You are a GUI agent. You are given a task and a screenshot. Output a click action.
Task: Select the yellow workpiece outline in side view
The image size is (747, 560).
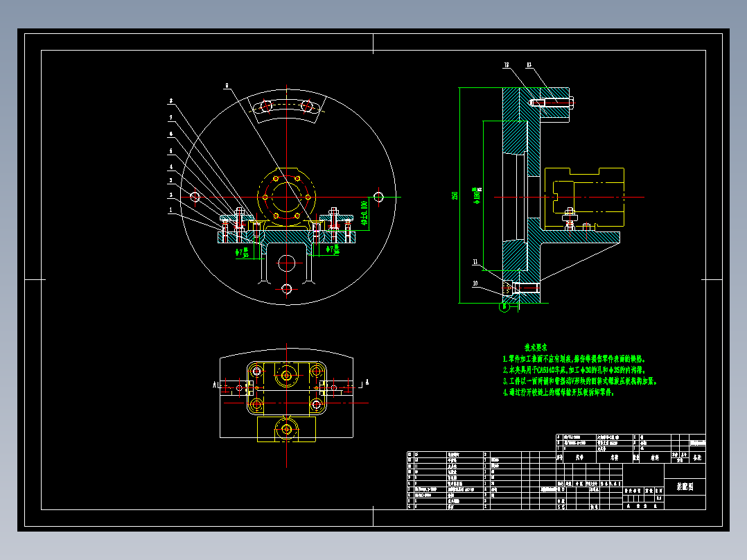click(x=584, y=198)
